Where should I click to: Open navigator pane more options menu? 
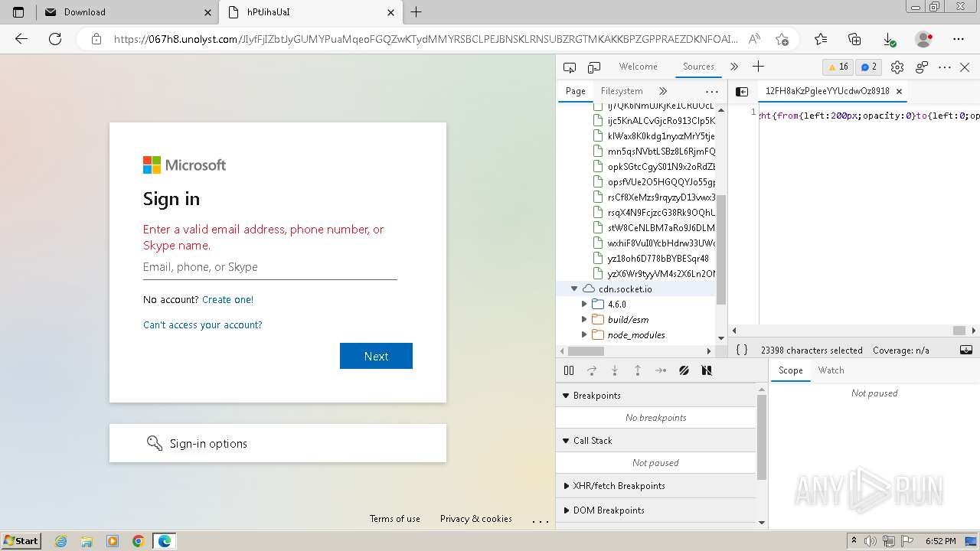coord(712,91)
